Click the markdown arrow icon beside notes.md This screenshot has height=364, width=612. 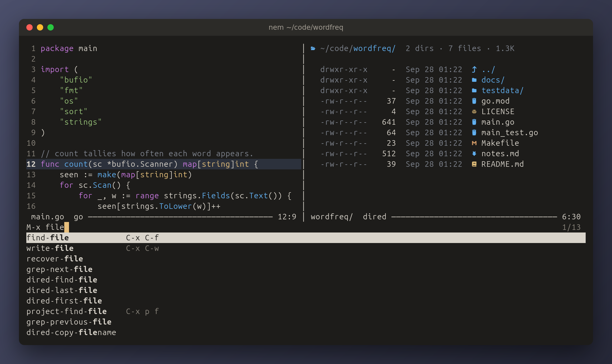point(474,154)
